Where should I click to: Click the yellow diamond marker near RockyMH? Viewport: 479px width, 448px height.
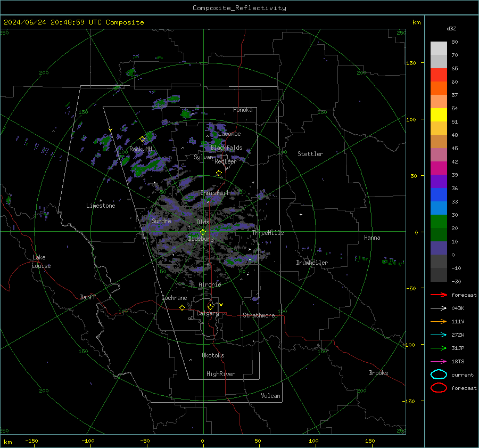tap(142, 139)
